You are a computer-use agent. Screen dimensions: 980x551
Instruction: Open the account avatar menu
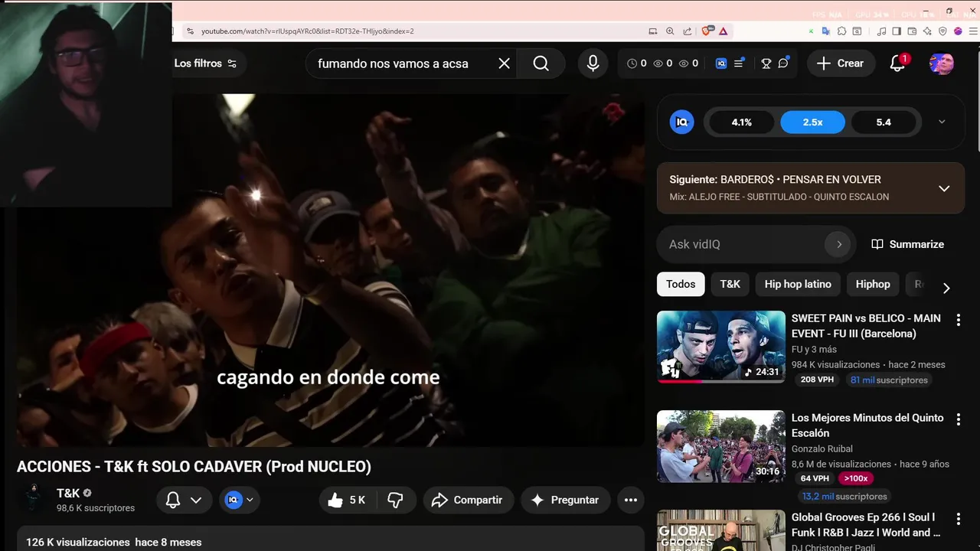[x=941, y=64]
